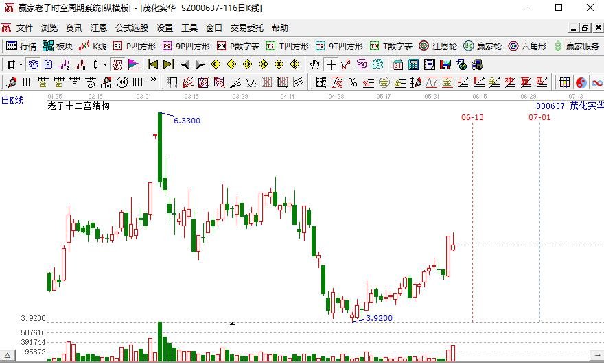This screenshot has height=364, width=604.
Task: Click the green 缠 icon
Action: [x=378, y=64]
